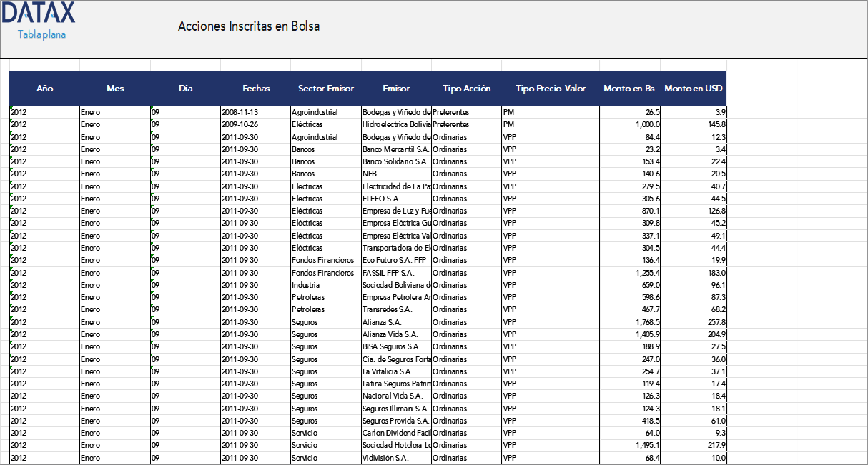Select the 68.4 amount cell
This screenshot has width=868, height=465.
point(631,458)
